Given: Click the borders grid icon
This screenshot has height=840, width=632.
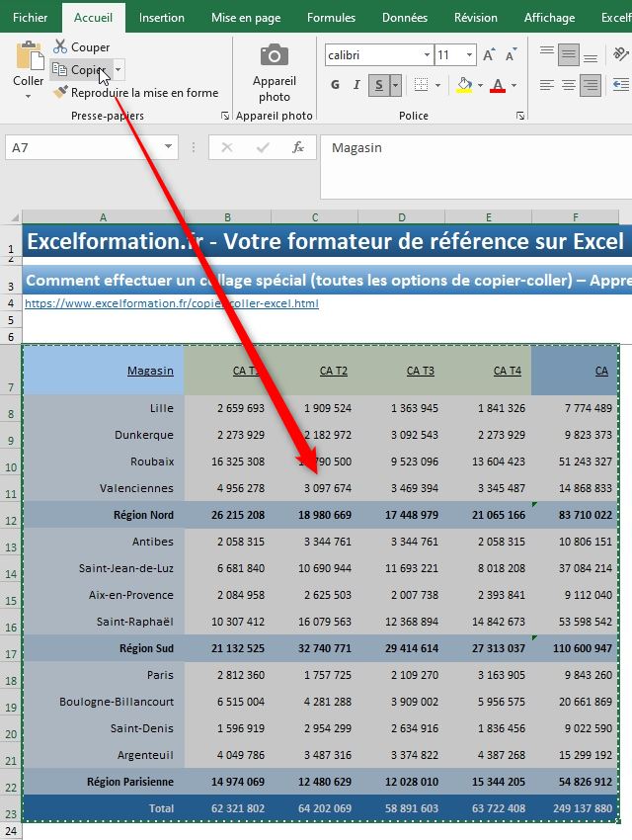Looking at the screenshot, I should click(421, 85).
